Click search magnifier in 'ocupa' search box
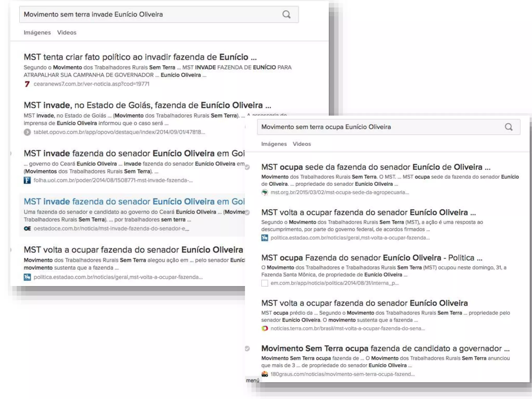 point(509,127)
